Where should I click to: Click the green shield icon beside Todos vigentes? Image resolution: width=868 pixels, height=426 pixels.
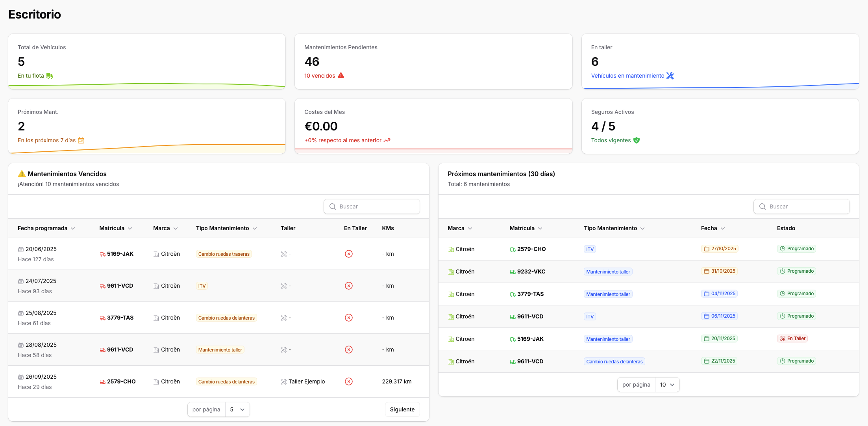(637, 140)
